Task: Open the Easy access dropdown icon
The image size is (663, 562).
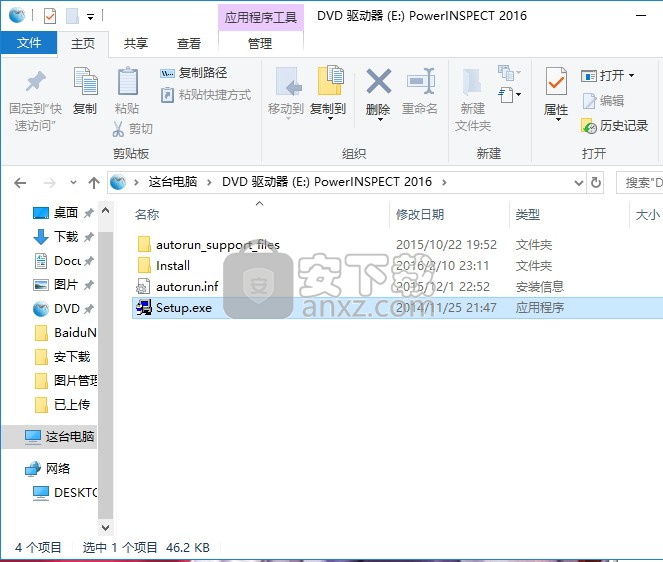Action: 509,95
